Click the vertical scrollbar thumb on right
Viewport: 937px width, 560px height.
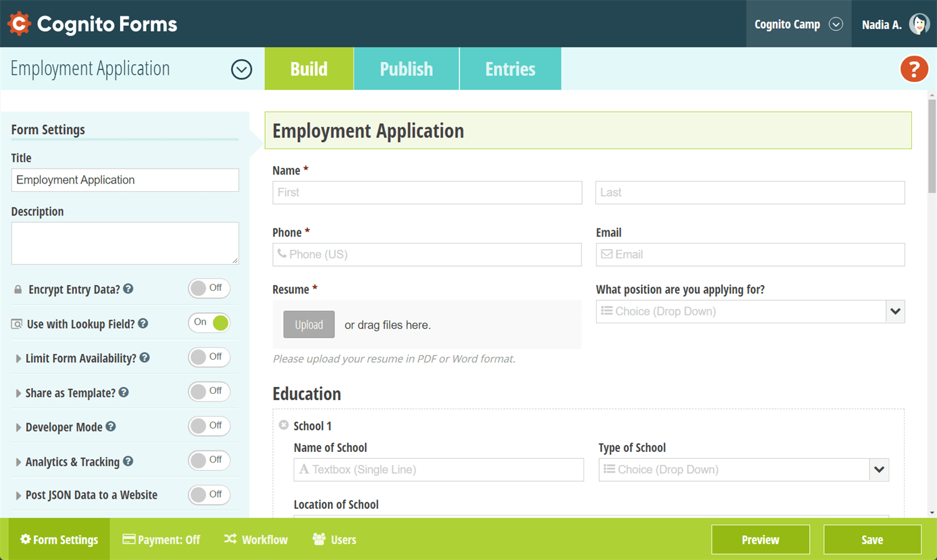(931, 147)
